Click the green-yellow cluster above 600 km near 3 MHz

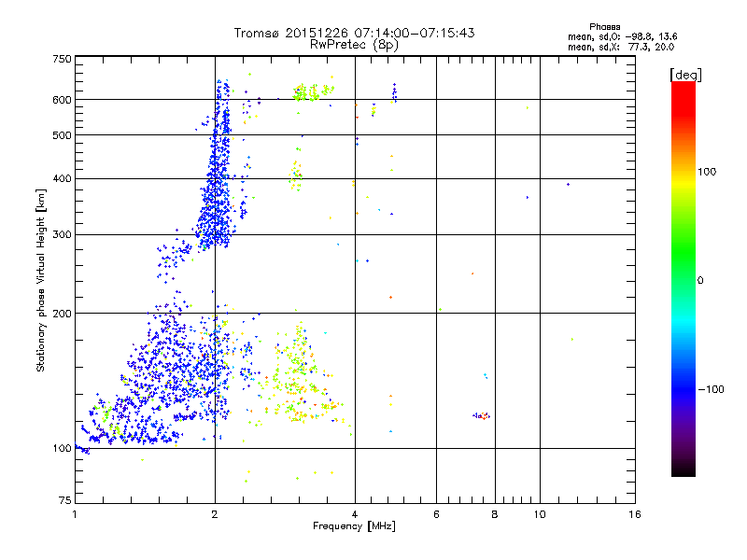(313, 91)
